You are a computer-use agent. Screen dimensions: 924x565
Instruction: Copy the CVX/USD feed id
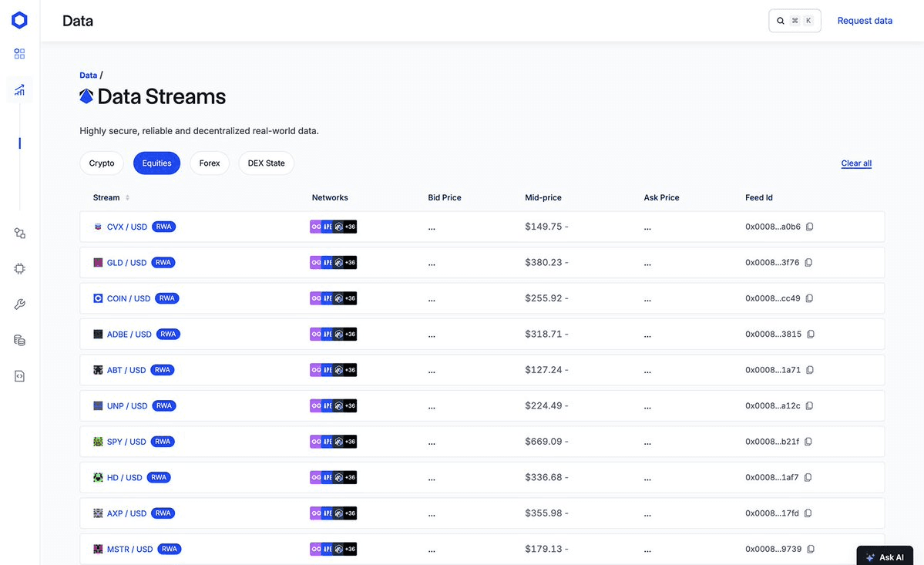coord(809,226)
